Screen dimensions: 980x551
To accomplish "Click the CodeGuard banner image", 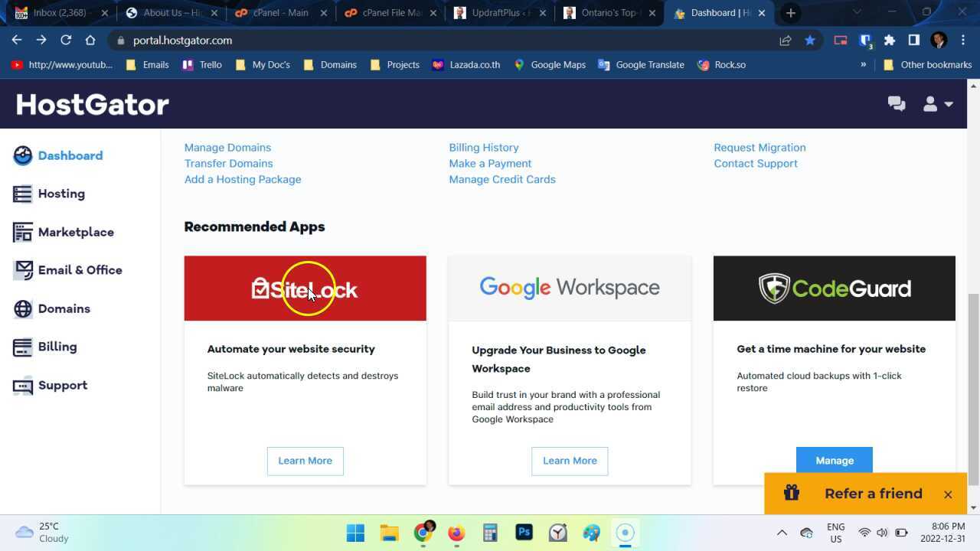I will coord(835,289).
